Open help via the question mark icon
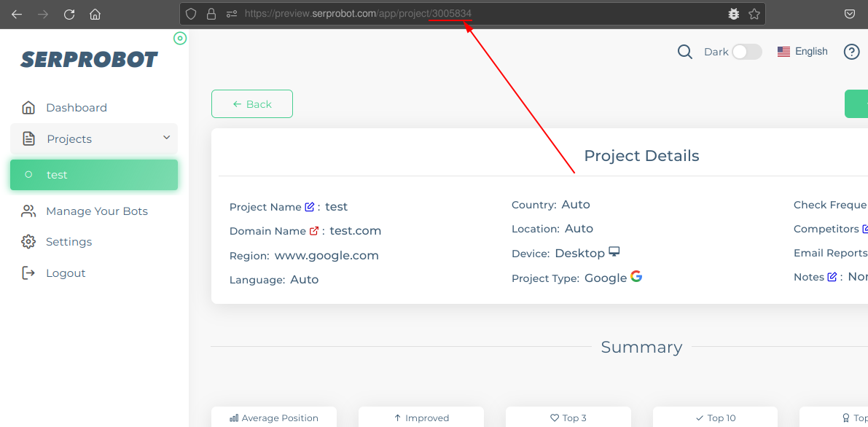Screen dimensions: 868x427 851,52
